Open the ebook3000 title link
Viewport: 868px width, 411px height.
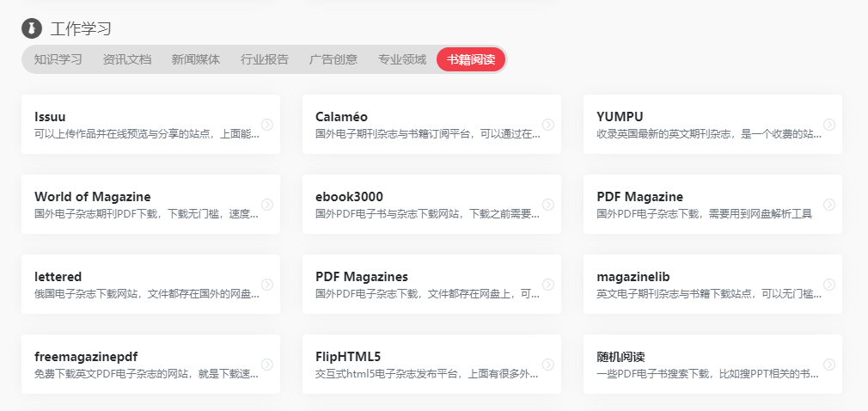[x=349, y=197]
